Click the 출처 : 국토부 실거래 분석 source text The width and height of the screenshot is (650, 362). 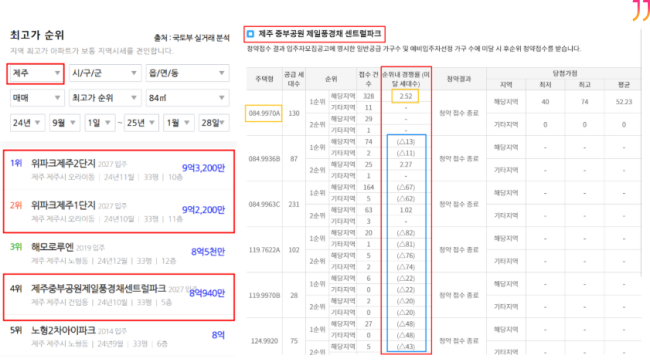192,38
